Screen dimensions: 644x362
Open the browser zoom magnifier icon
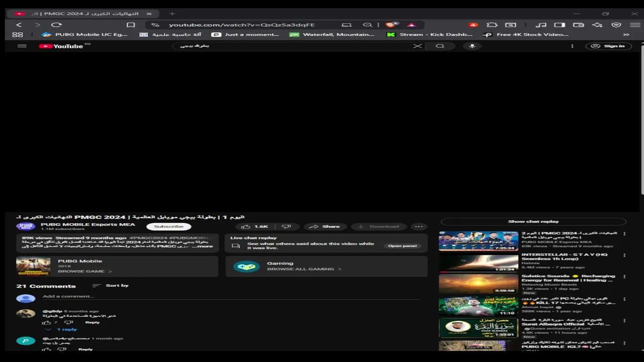point(368,25)
